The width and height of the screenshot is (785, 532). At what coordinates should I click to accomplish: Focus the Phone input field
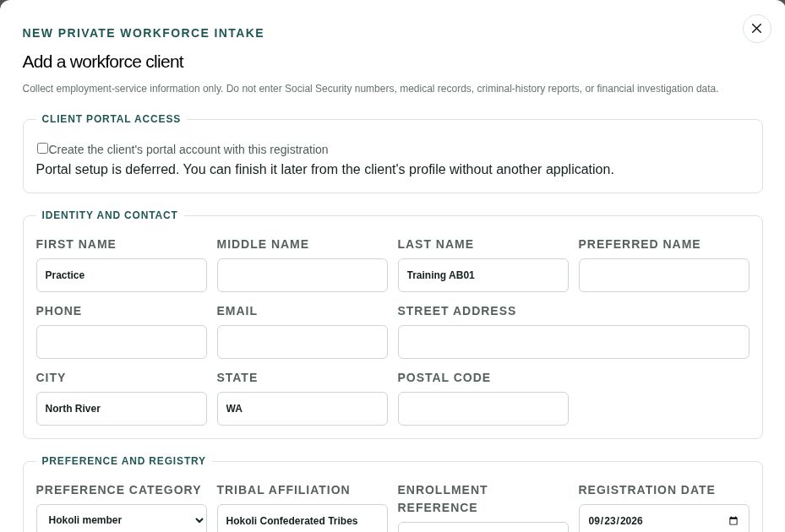(122, 342)
